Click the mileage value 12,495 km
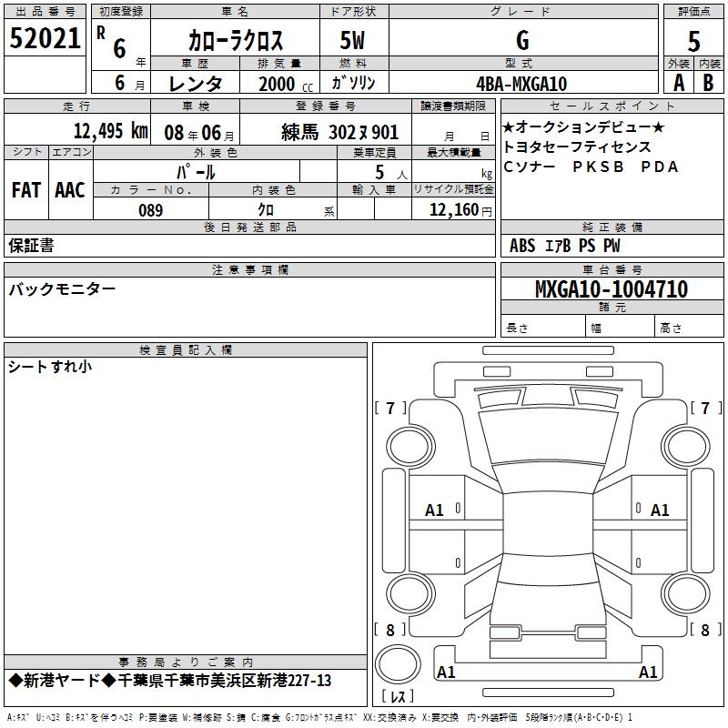The image size is (728, 728). [110, 131]
